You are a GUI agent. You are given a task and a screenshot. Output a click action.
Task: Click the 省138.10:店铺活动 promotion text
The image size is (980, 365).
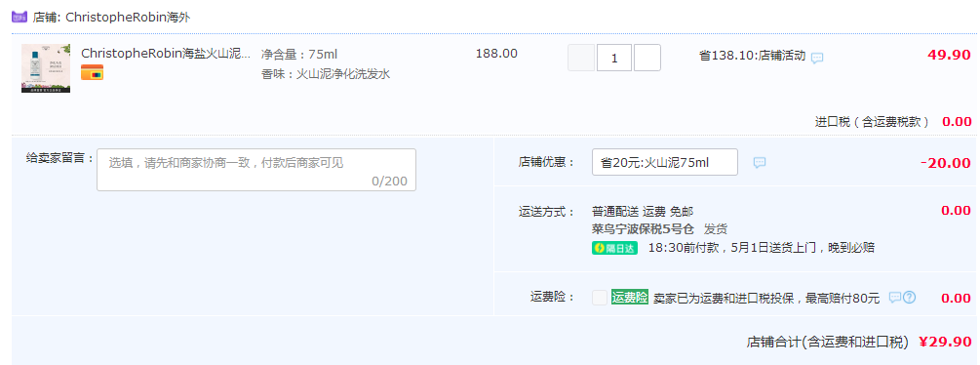click(752, 56)
